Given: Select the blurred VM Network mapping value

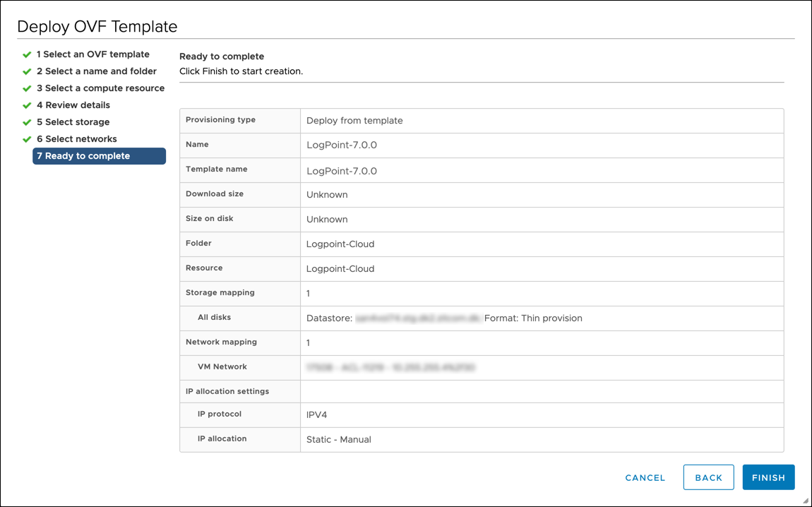Looking at the screenshot, I should coord(390,367).
